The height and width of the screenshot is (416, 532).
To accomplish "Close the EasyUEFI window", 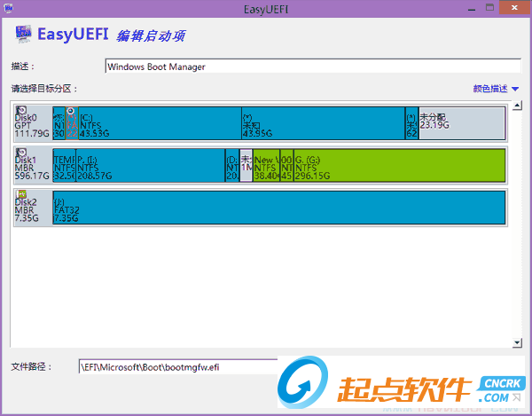I will click(x=514, y=8).
